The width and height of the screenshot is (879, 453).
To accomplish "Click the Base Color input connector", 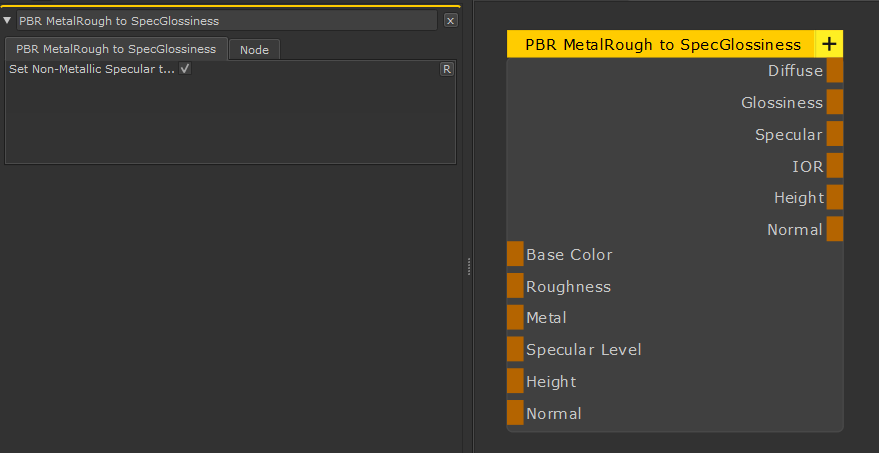I will (x=515, y=254).
